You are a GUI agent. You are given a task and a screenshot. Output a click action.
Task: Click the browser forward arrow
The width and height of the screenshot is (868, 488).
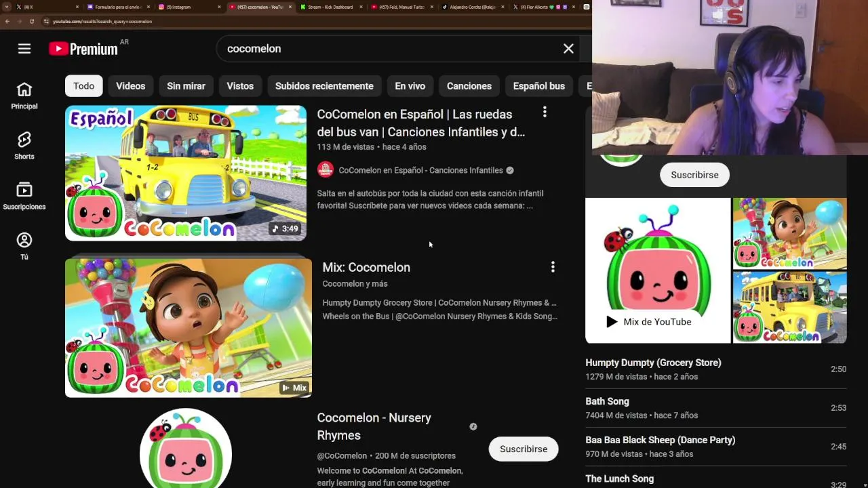click(x=19, y=21)
